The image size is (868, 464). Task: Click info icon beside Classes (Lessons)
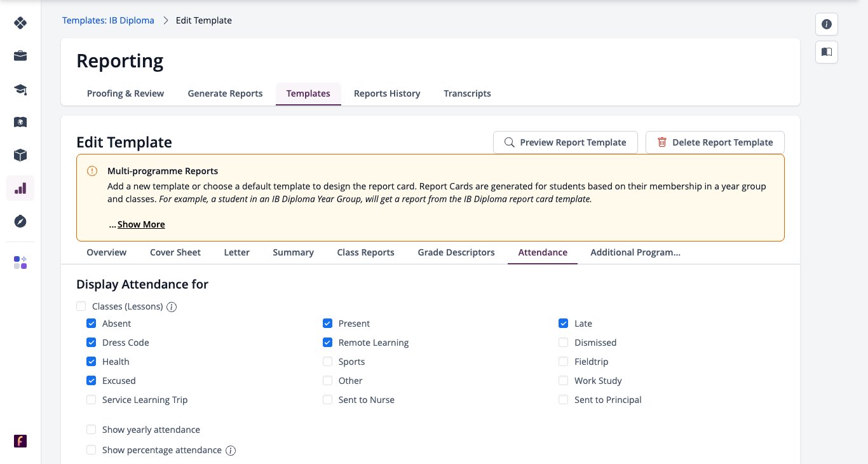[172, 307]
